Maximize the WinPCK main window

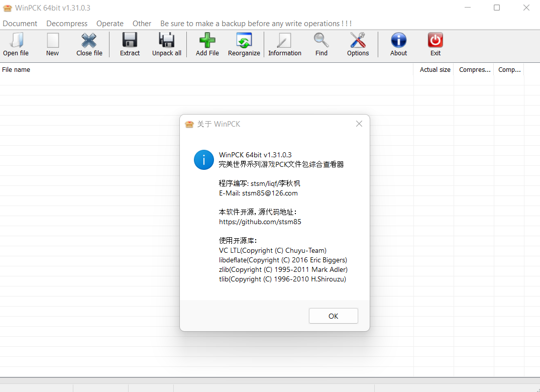tap(497, 8)
